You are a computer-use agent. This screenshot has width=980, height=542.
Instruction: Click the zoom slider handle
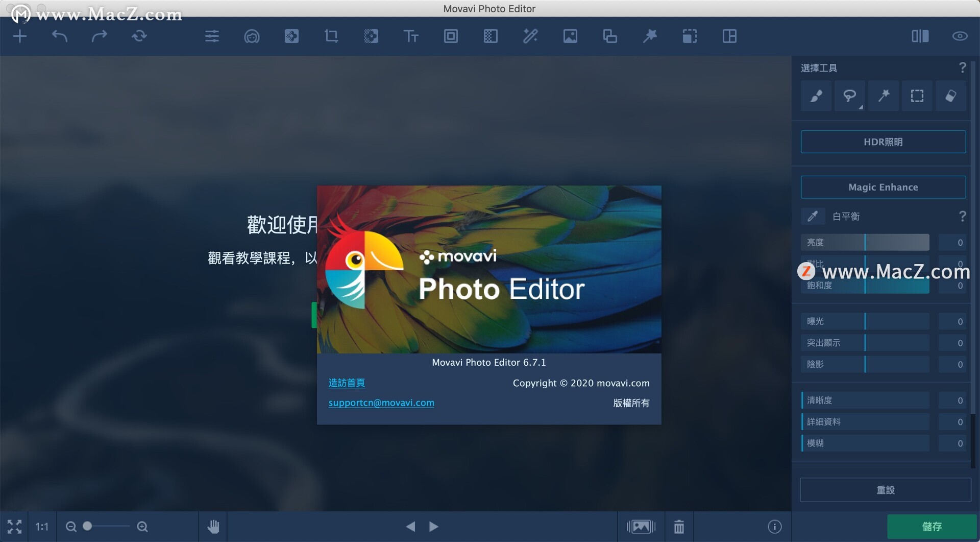coord(87,526)
